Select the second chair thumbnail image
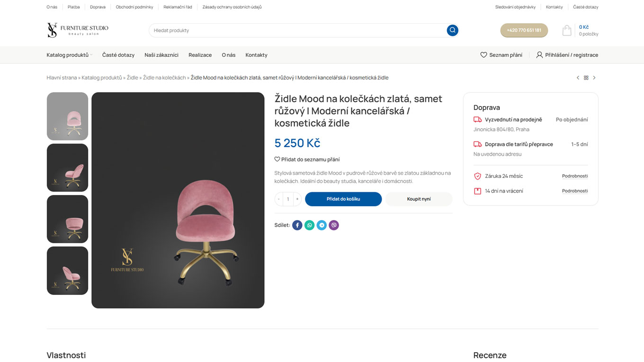644x362 pixels. [67, 168]
